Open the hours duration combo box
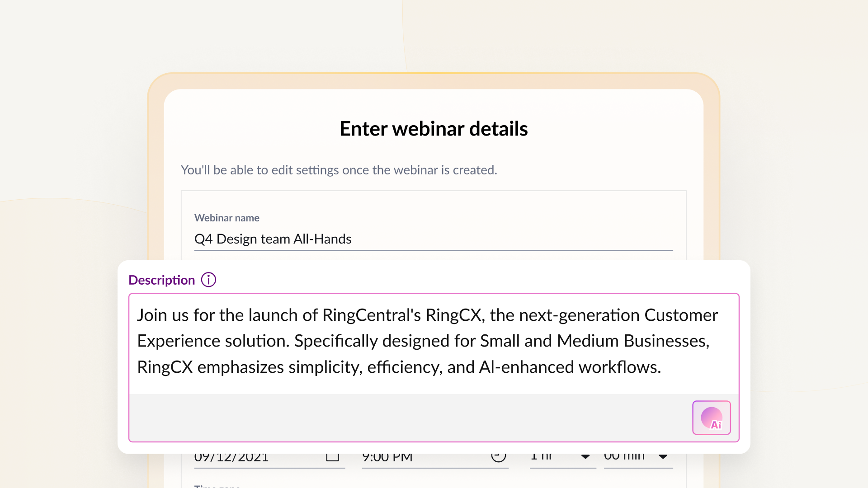This screenshot has height=488, width=868. click(556, 458)
